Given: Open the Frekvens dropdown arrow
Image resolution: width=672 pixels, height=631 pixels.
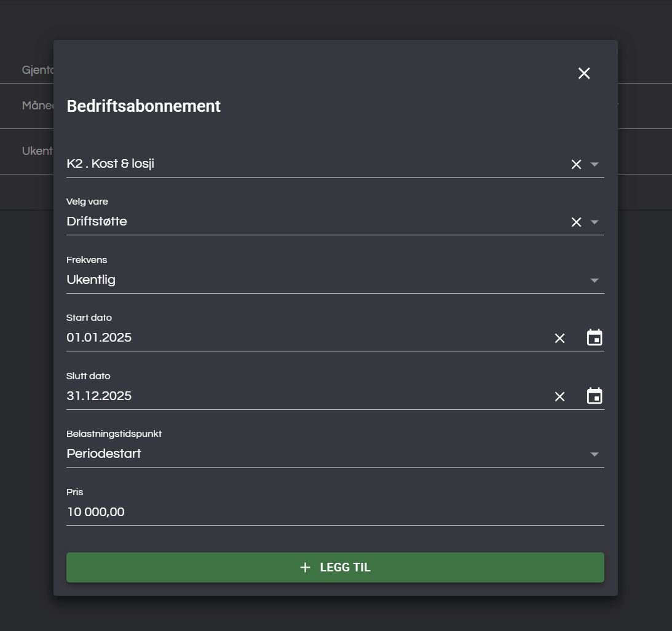Looking at the screenshot, I should 595,280.
